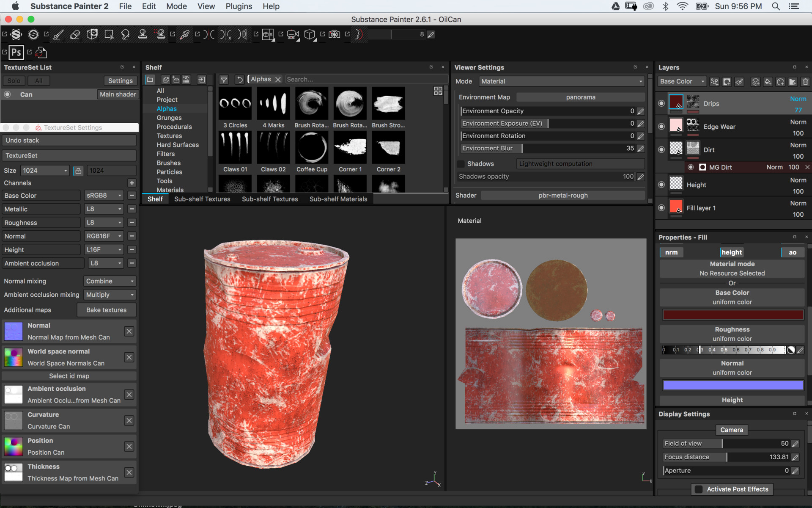Open the Iray render camera icon
The image size is (812, 508).
tap(335, 35)
